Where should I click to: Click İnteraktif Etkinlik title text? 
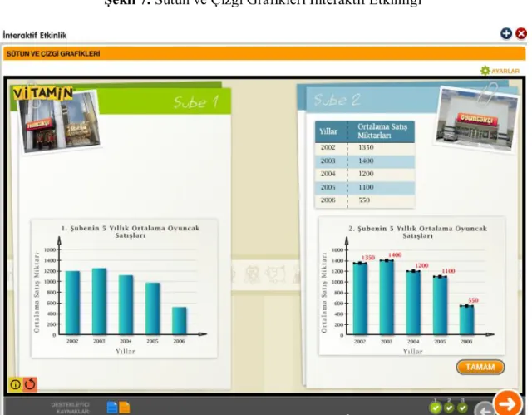pyautogui.click(x=35, y=35)
